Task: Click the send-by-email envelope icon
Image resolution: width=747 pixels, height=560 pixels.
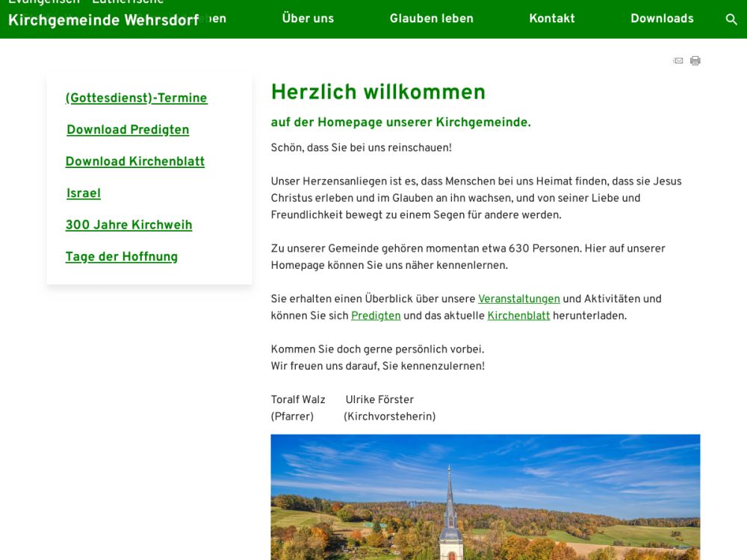Action: [x=678, y=61]
